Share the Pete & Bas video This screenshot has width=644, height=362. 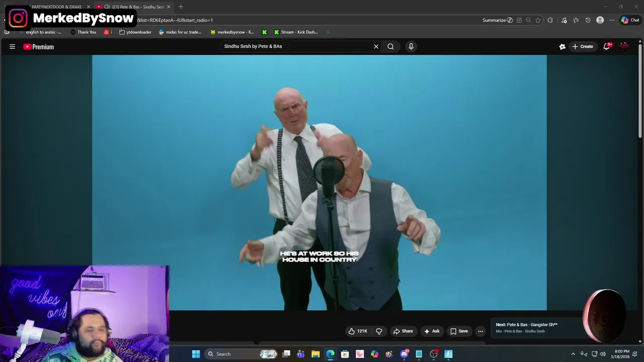click(x=403, y=331)
